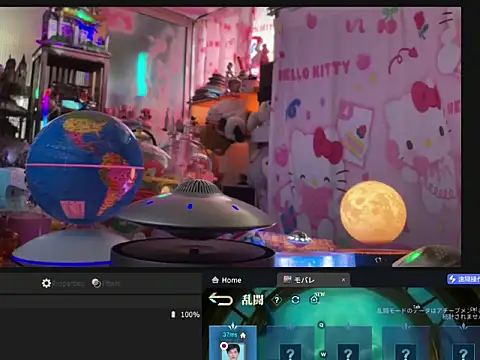Open the Properties gear button

pyautogui.click(x=63, y=283)
